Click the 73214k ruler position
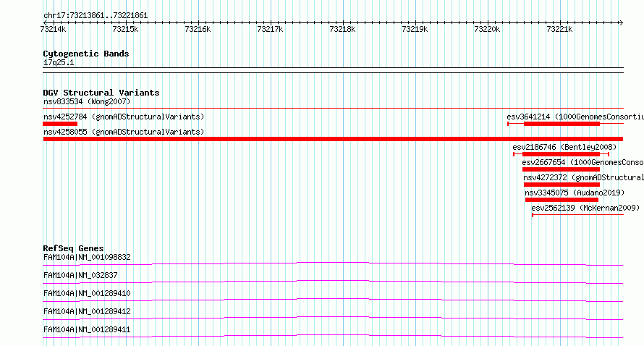The width and height of the screenshot is (644, 346). [x=53, y=29]
